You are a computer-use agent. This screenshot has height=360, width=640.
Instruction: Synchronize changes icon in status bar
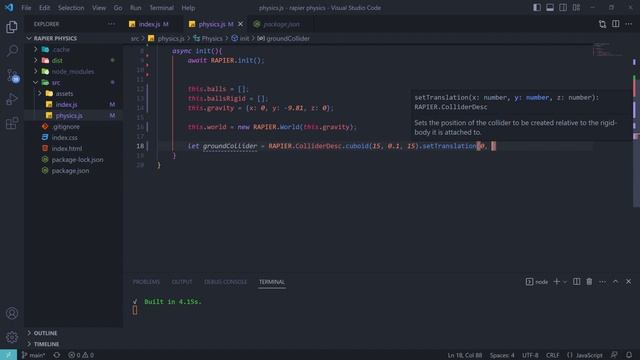click(x=57, y=355)
